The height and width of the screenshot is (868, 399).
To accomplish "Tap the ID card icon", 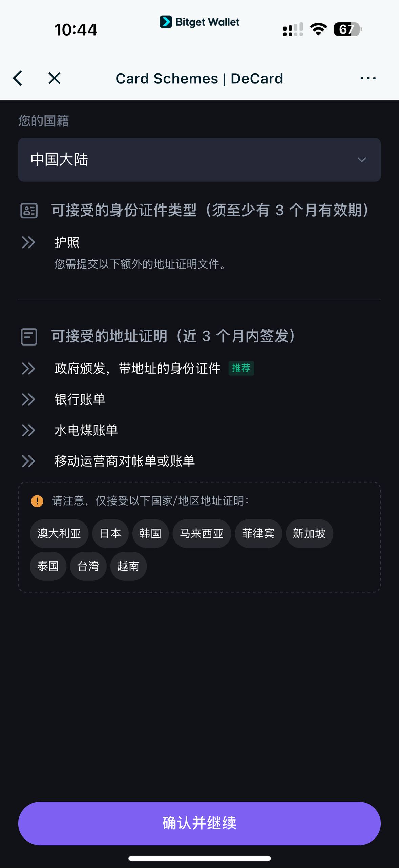I will [x=29, y=211].
